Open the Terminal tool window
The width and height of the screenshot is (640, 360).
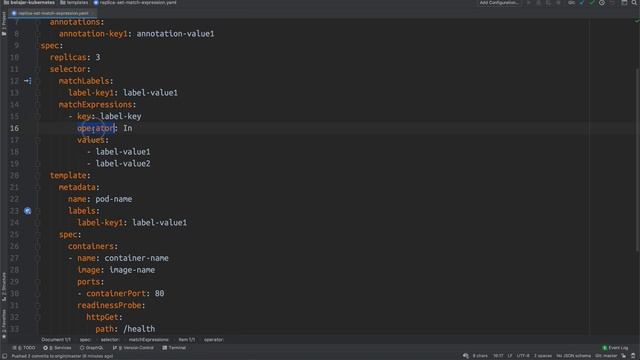coord(174,348)
